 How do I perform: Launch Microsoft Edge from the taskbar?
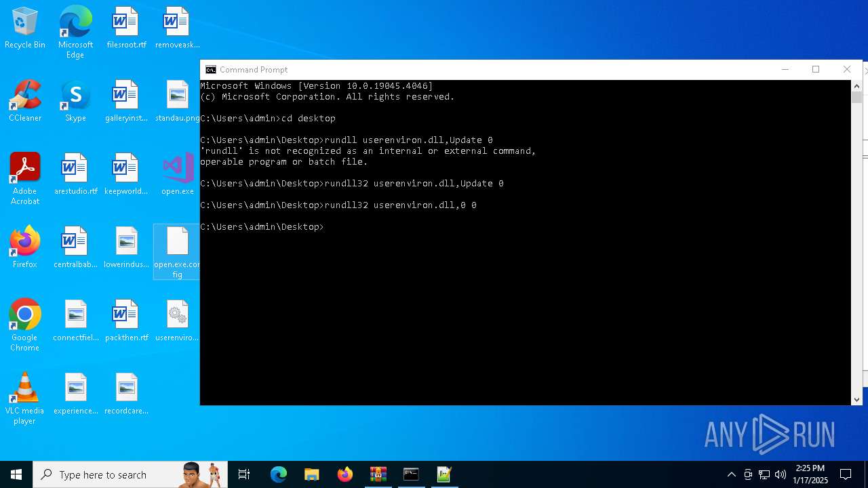pyautogui.click(x=279, y=474)
